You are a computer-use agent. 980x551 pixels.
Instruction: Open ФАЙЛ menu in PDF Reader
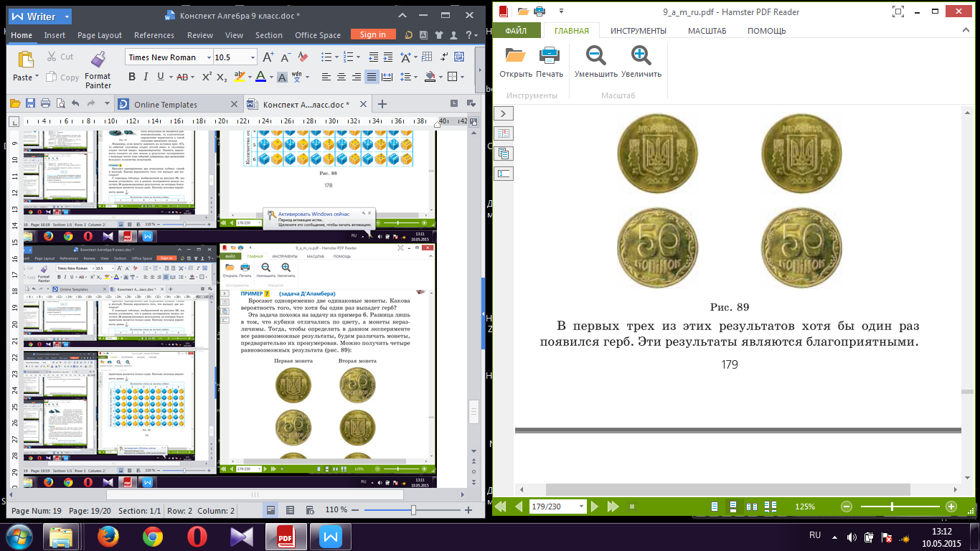516,31
